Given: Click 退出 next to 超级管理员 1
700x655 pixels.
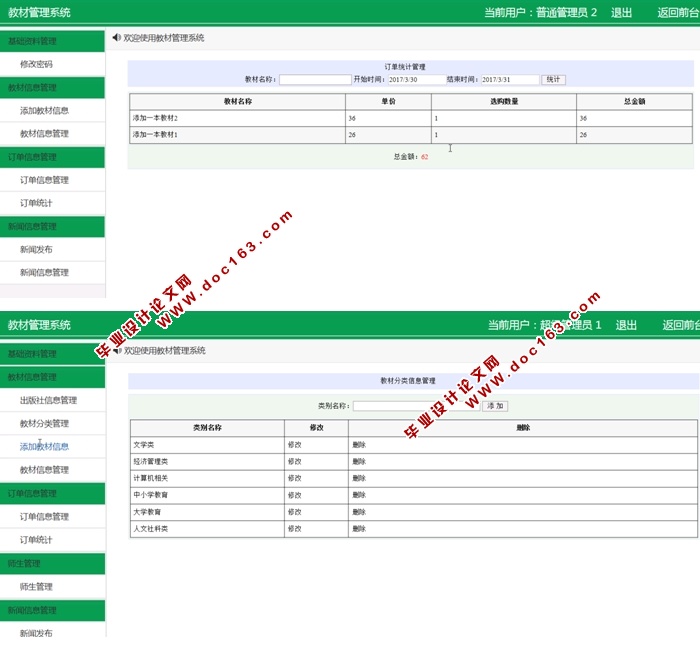Looking at the screenshot, I should click(626, 325).
